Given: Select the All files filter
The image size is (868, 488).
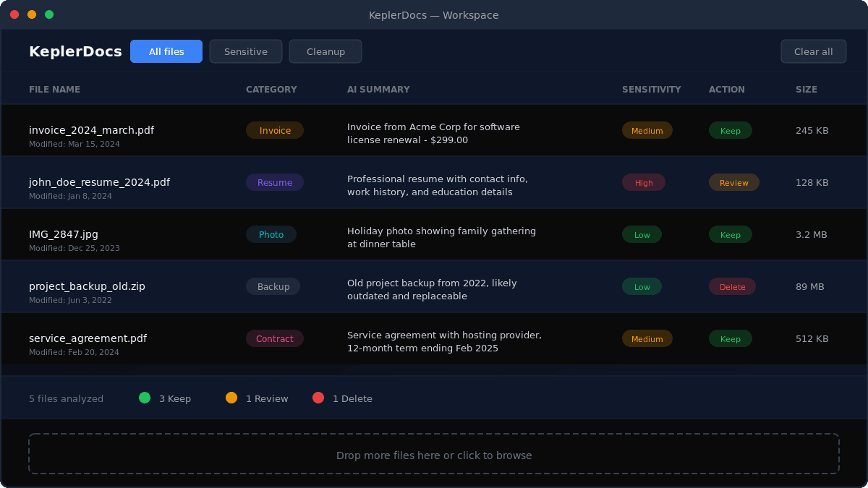Looking at the screenshot, I should 166,51.
